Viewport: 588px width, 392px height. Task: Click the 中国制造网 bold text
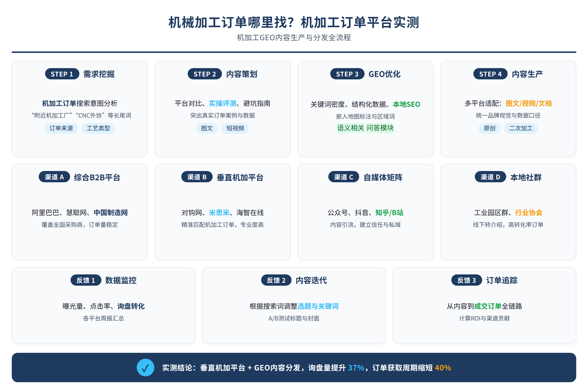[111, 213]
